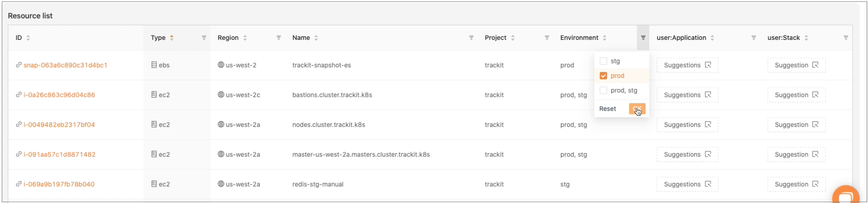Open the user:Application column filter icon

754,38
